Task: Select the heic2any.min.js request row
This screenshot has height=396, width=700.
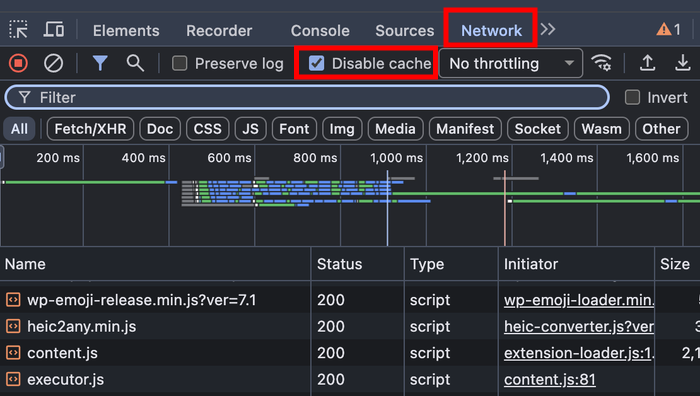Action: click(x=350, y=326)
